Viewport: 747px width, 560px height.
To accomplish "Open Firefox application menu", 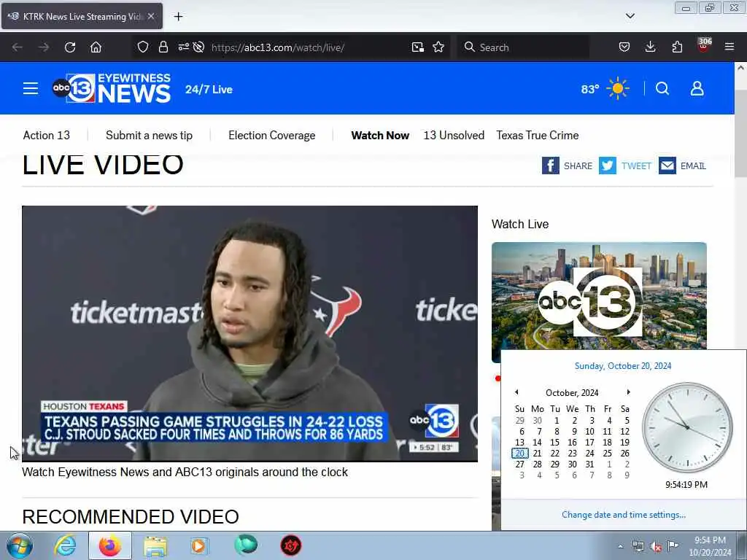I will tap(729, 47).
